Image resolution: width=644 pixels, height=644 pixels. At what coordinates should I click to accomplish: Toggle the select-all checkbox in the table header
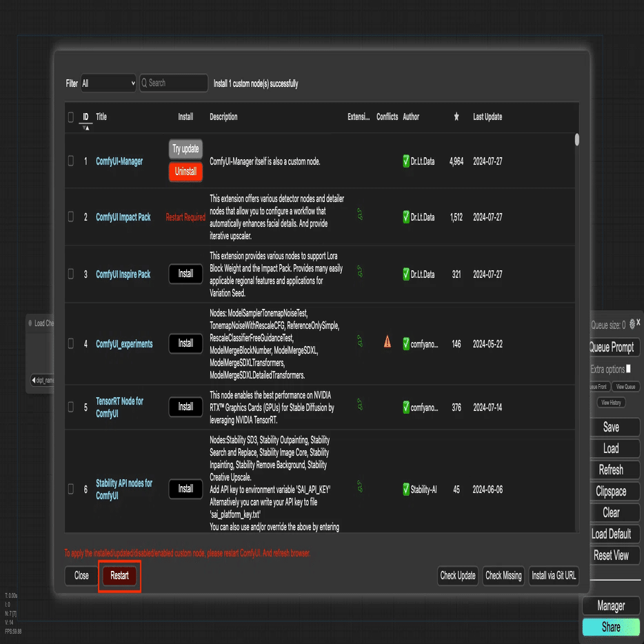[x=70, y=117]
